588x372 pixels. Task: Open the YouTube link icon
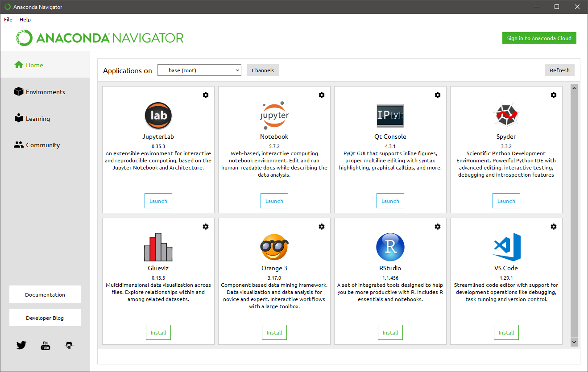tap(45, 345)
